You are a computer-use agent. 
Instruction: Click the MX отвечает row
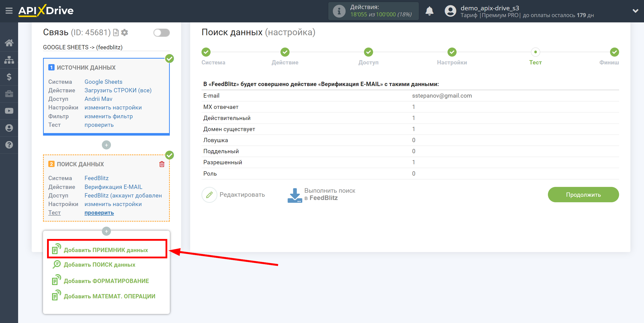point(410,107)
